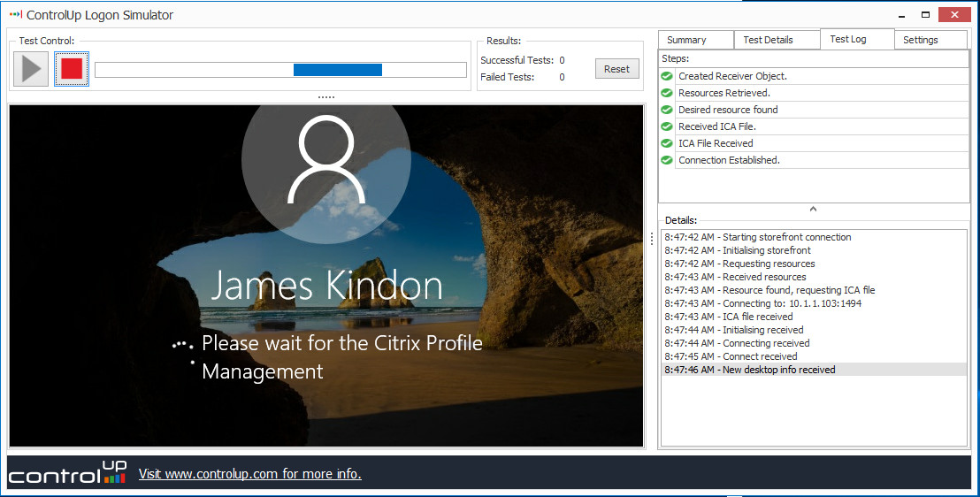
Task: Select log line 'Initialising received'
Action: pyautogui.click(x=815, y=330)
